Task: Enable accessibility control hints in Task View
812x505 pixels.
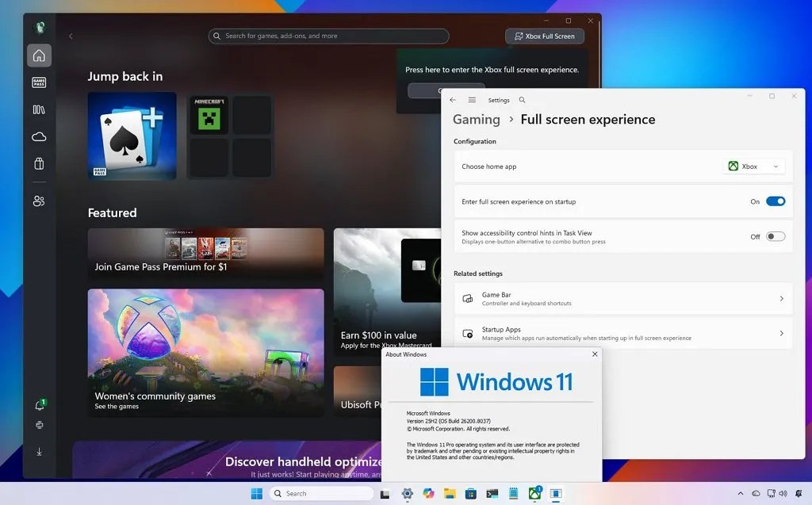Action: [x=776, y=235]
